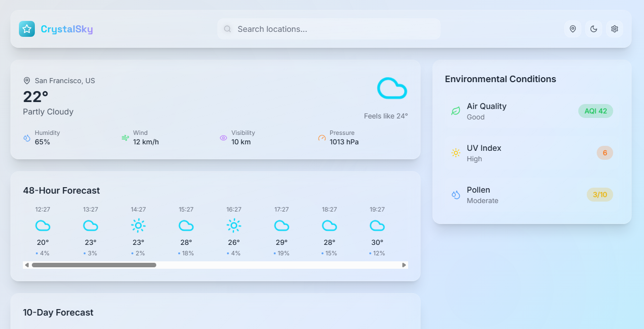
Task: Select the humidity droplet icon
Action: [x=26, y=138]
